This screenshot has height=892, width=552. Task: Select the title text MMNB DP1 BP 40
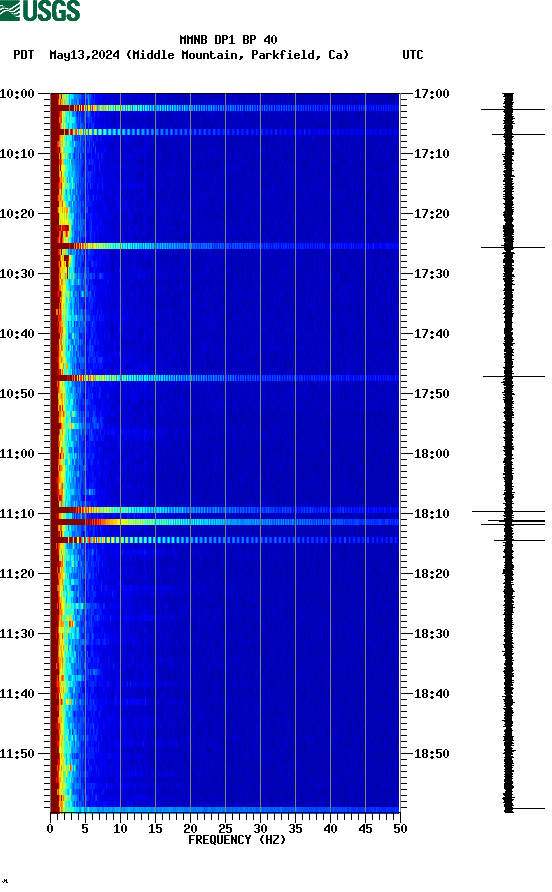pyautogui.click(x=228, y=40)
